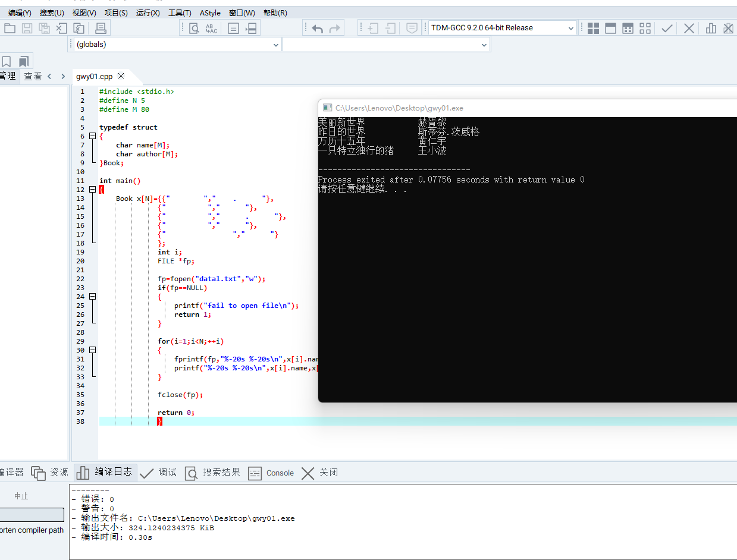Open the 编辑(Y) menu
Image resolution: width=737 pixels, height=560 pixels.
point(20,12)
